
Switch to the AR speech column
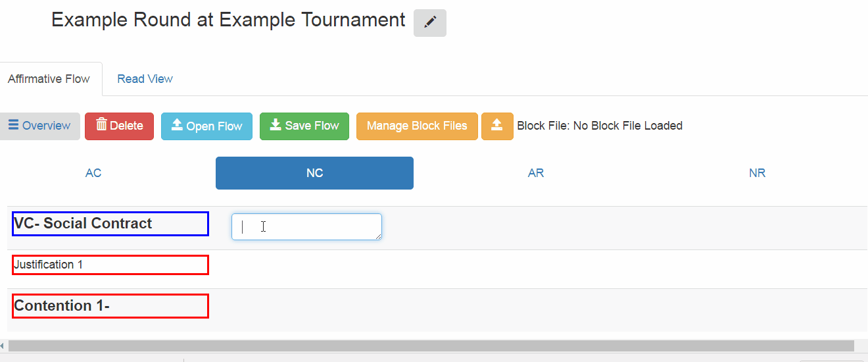click(536, 173)
